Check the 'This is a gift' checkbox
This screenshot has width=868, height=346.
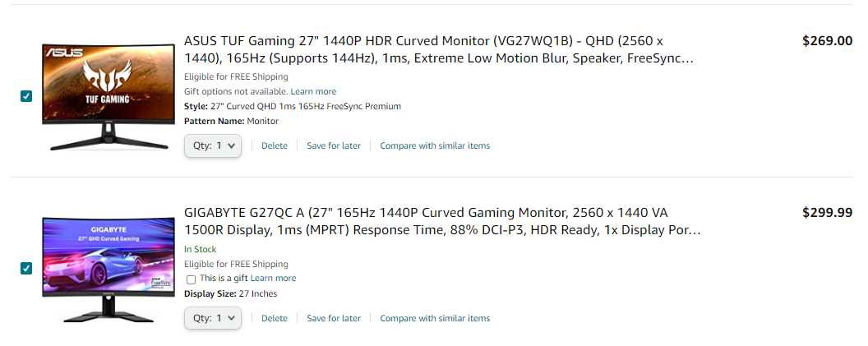coord(192,279)
